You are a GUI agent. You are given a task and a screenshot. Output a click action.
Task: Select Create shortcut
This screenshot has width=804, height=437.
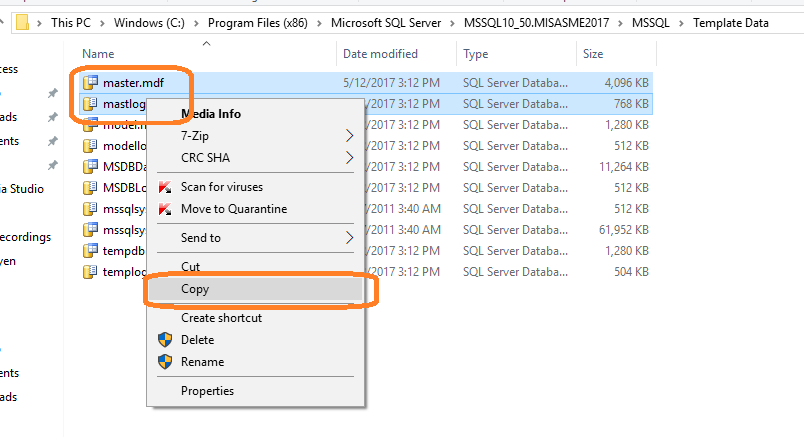tap(255, 318)
